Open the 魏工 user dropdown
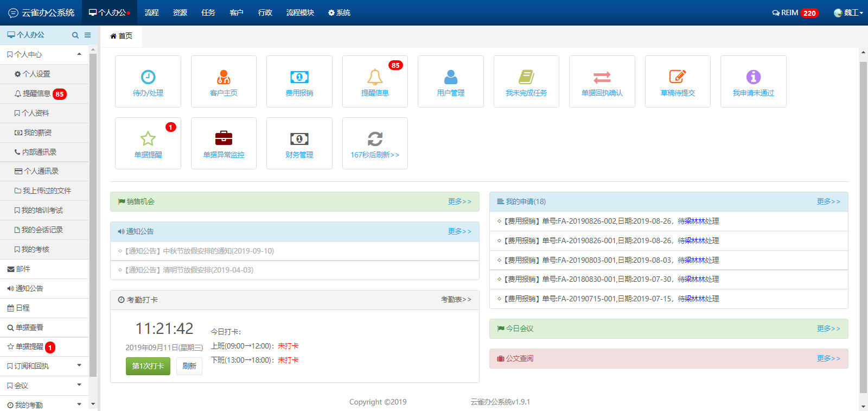 (x=849, y=12)
